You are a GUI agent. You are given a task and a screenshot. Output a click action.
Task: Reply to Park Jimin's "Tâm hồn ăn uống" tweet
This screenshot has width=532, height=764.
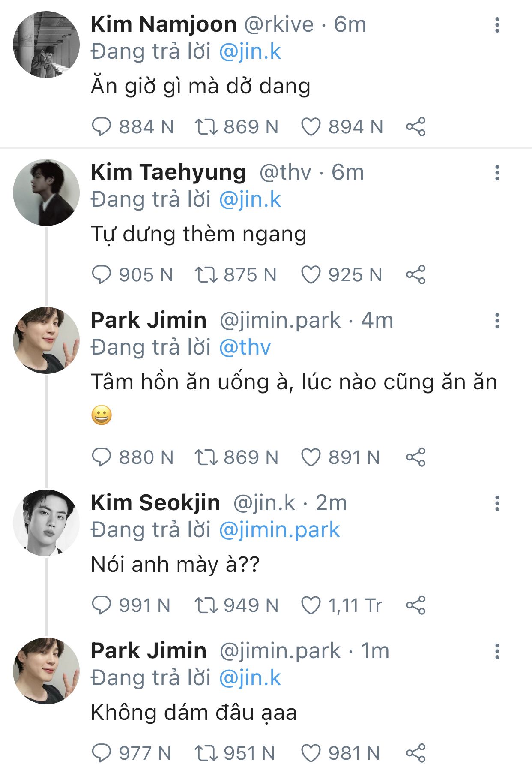102,457
